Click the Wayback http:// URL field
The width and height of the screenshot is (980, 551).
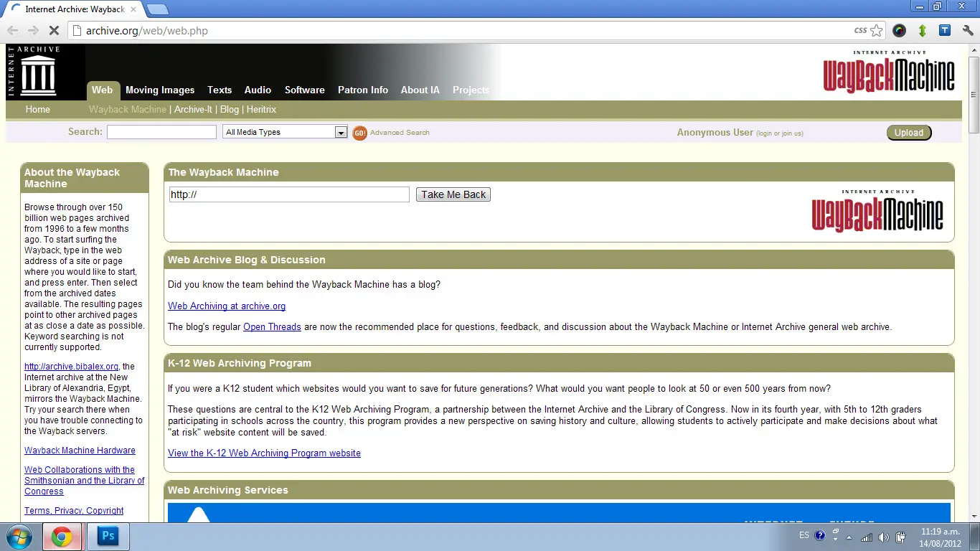pos(289,194)
